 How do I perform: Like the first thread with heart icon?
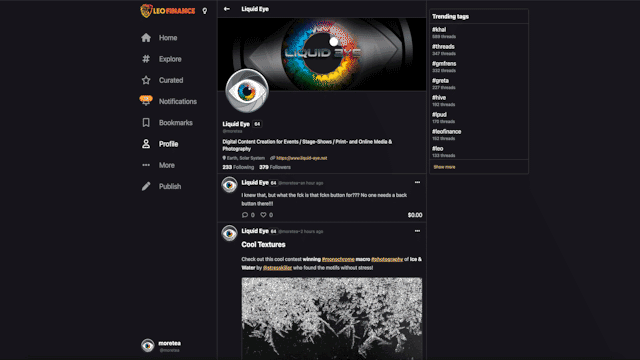coord(263,215)
